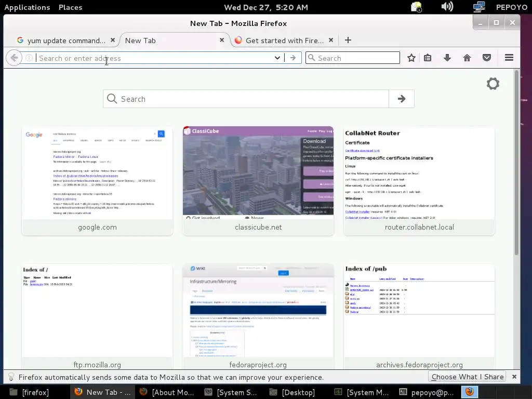Click the software updates notification icon
The height and width of the screenshot is (399, 532).
[416, 7]
